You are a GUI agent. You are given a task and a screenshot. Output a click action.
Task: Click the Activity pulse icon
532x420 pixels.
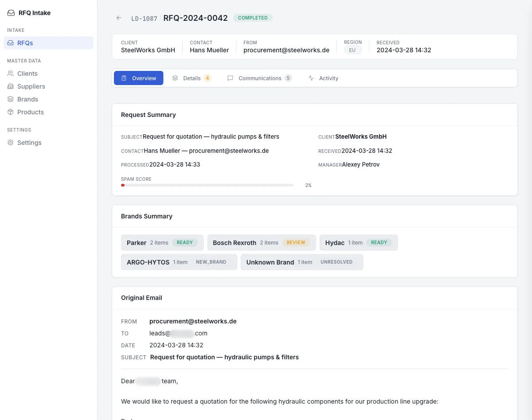pos(311,78)
